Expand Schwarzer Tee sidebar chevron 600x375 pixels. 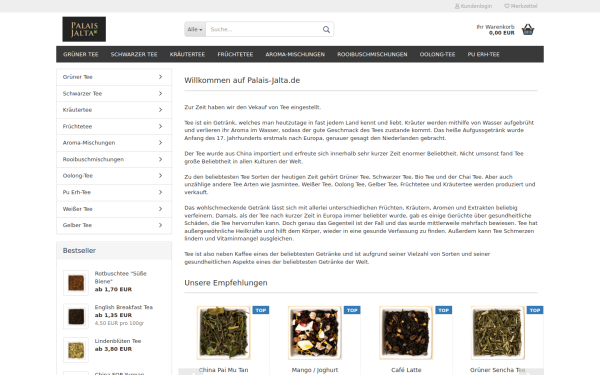point(160,93)
